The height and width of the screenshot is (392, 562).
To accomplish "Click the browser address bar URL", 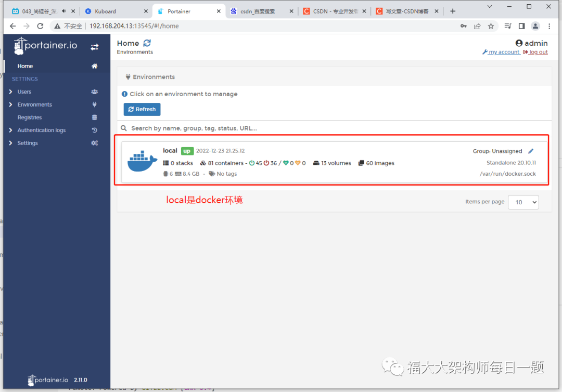I will pyautogui.click(x=134, y=26).
